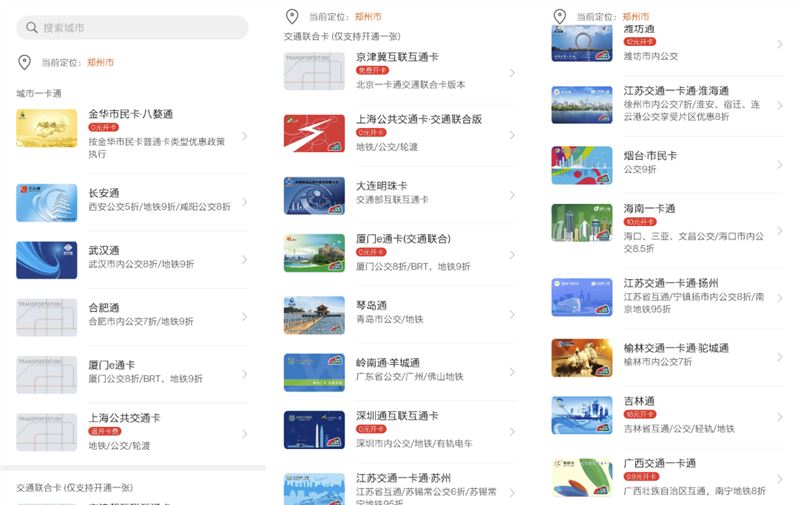Click the 合肥市内公交7折/地铁9折 description

(141, 321)
